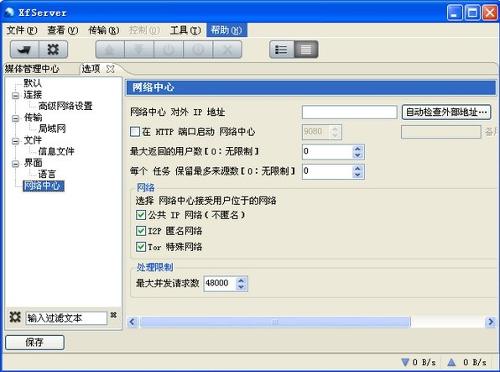The image size is (500, 372).
Task: Click 自动检查外部地址 button
Action: [x=446, y=112]
